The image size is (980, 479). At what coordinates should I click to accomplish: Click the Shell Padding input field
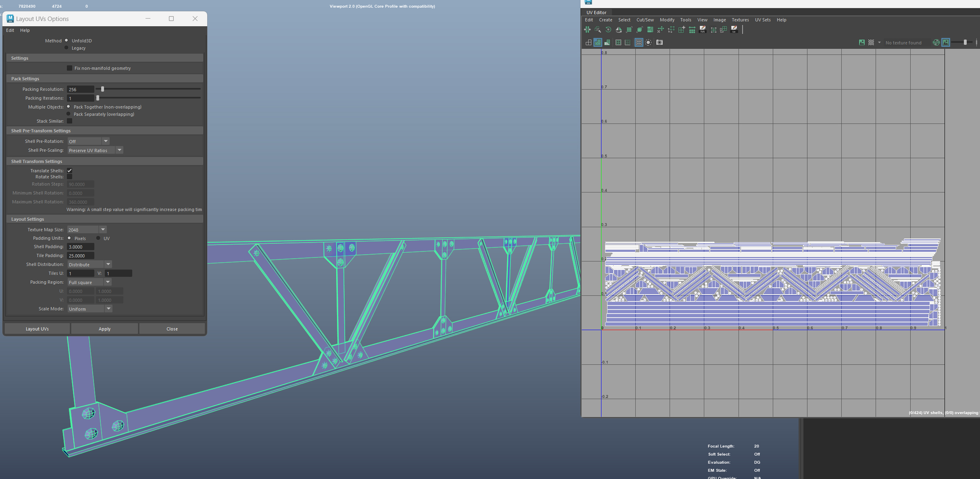80,247
